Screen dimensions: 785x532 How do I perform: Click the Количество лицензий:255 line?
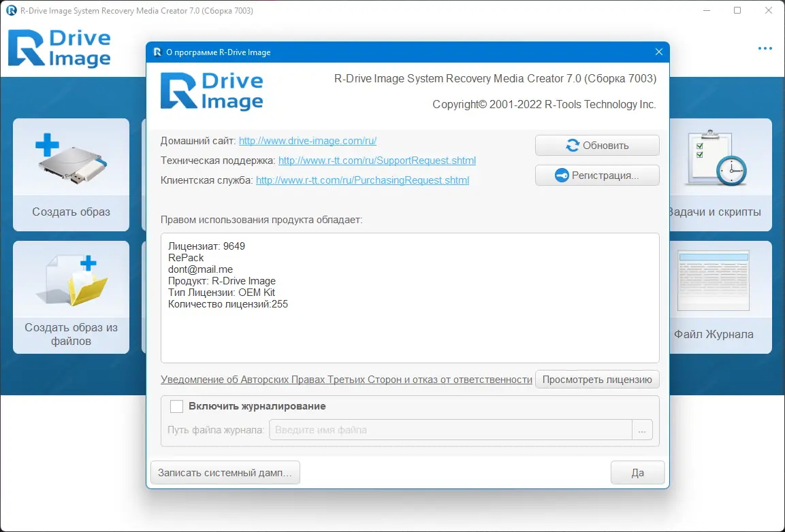point(228,304)
